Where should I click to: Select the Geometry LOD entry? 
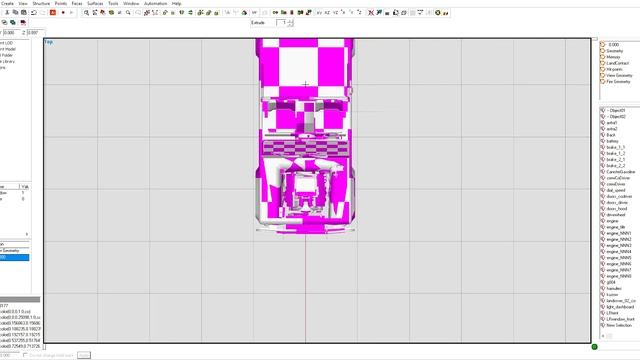615,51
